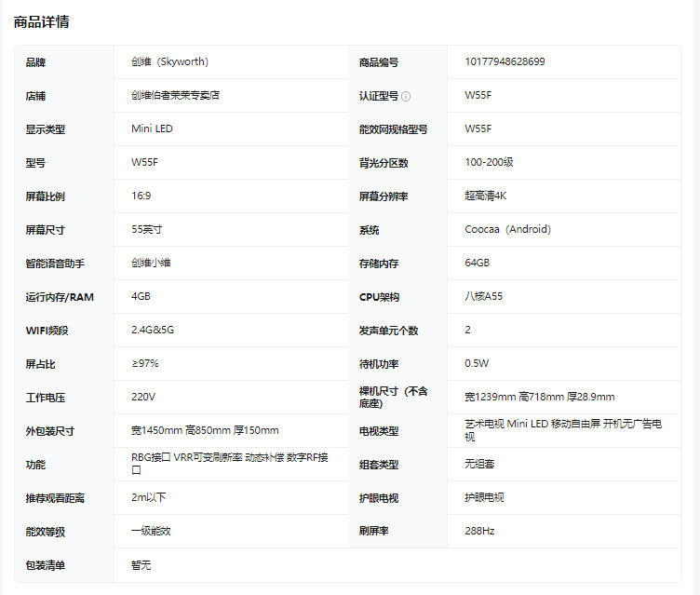Screen dimensions: 700x595
Task: Click the Coocaa（Android）system value
Action: [x=507, y=230]
